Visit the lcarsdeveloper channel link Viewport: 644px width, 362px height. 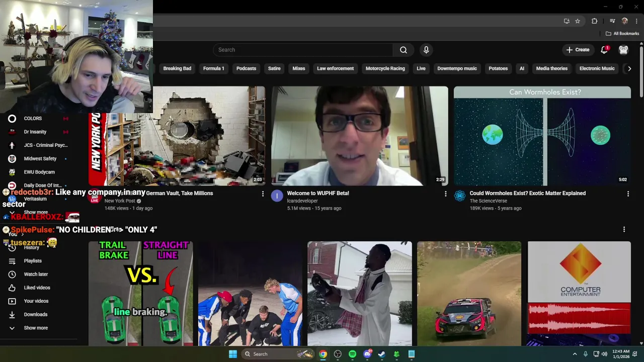(x=302, y=201)
